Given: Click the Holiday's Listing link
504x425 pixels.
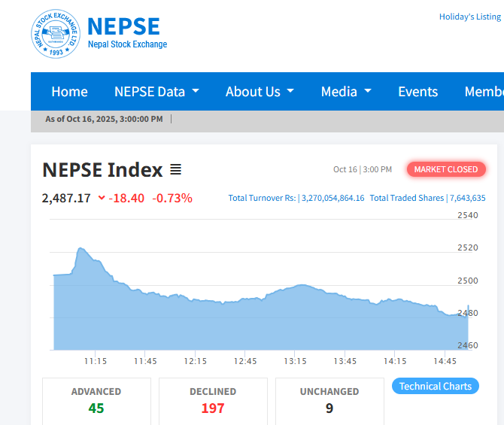Looking at the screenshot, I should [x=469, y=17].
